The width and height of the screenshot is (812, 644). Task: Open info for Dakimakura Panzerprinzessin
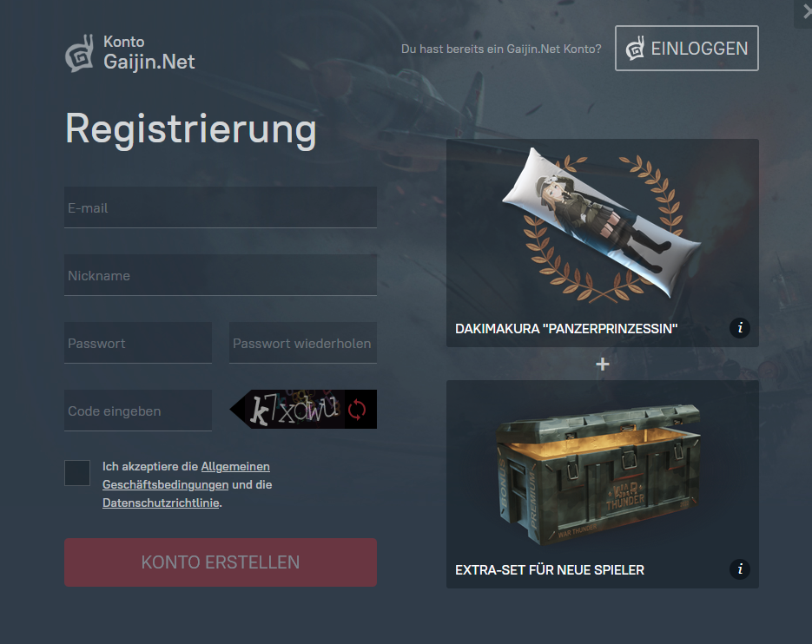pos(740,328)
